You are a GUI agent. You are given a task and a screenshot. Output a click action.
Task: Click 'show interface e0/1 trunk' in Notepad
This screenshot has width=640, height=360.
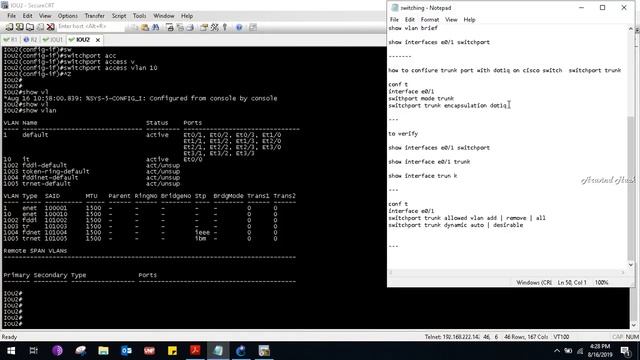429,162
